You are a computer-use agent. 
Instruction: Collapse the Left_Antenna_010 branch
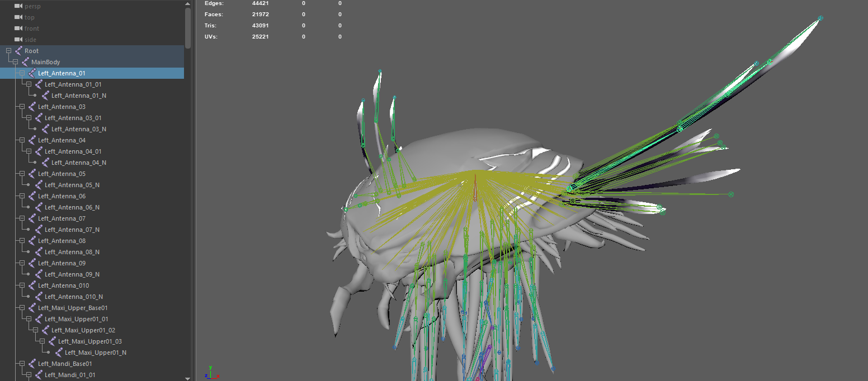click(x=22, y=285)
